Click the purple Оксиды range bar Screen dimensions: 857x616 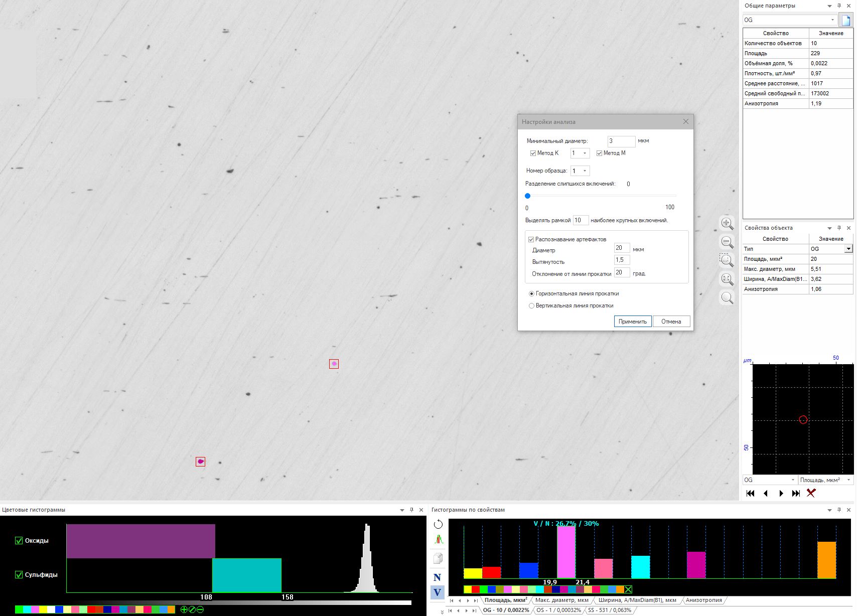[x=140, y=541]
